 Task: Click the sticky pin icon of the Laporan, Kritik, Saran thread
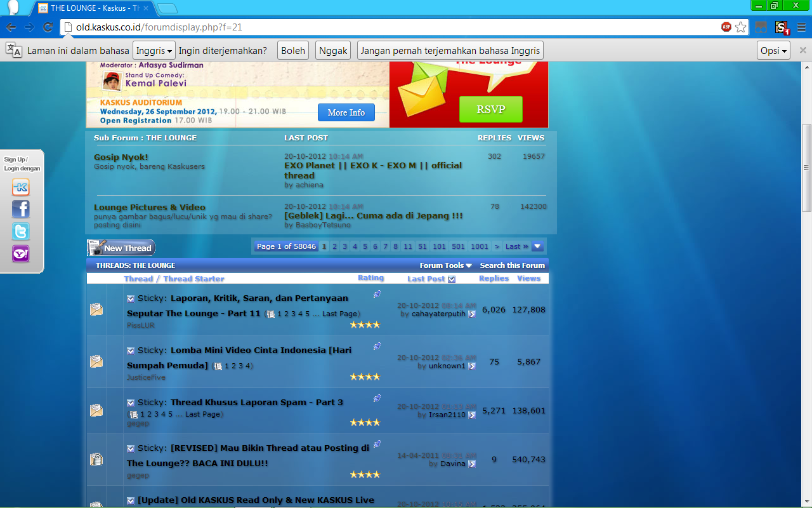tap(377, 295)
